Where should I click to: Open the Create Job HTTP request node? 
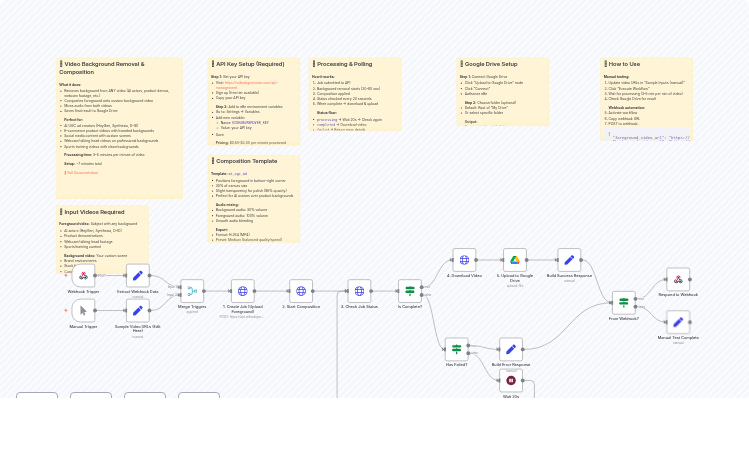point(243,291)
